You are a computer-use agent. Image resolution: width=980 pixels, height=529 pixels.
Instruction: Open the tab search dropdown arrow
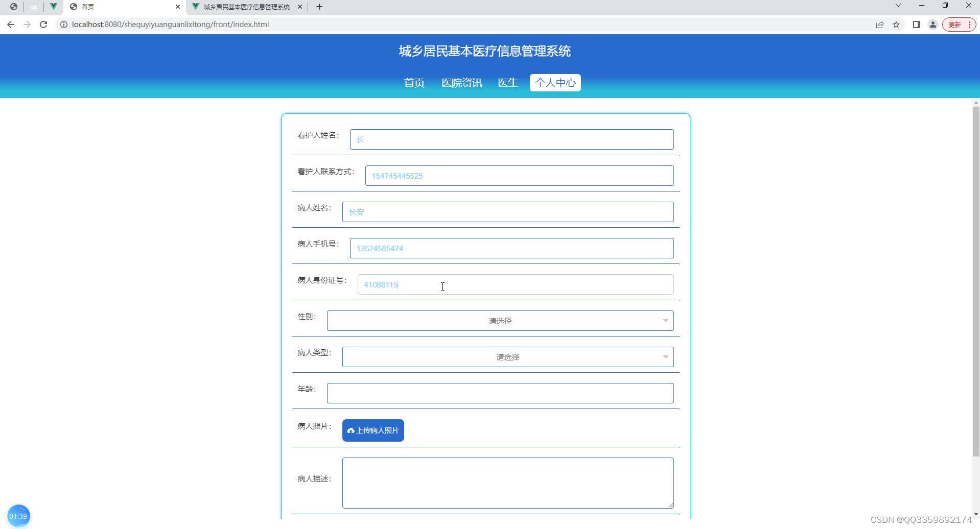click(x=898, y=5)
